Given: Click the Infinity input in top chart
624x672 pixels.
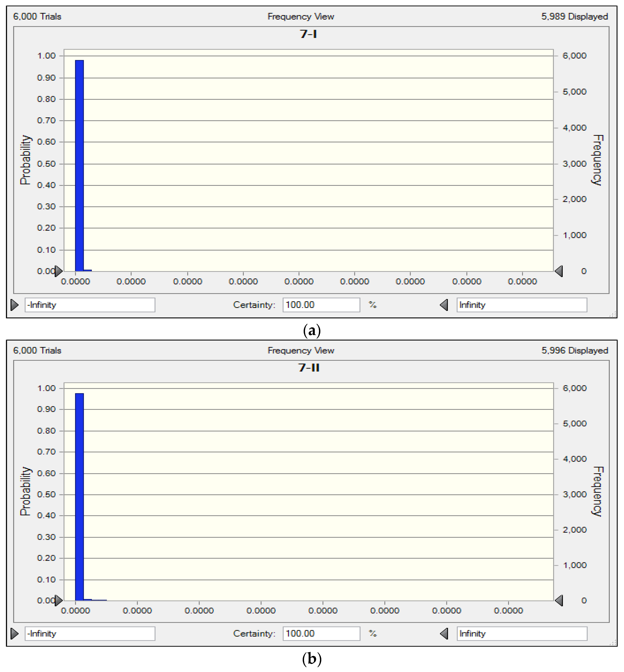Looking at the screenshot, I should point(522,305).
